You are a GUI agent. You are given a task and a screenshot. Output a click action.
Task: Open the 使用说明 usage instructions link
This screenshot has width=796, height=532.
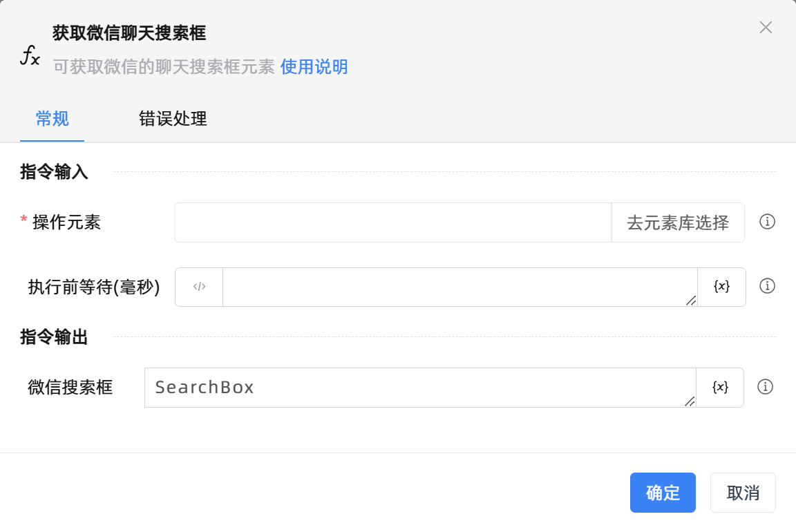[x=314, y=66]
